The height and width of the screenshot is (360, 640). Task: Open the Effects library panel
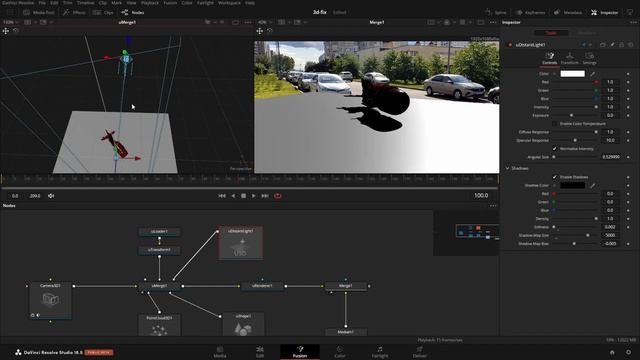tap(74, 13)
